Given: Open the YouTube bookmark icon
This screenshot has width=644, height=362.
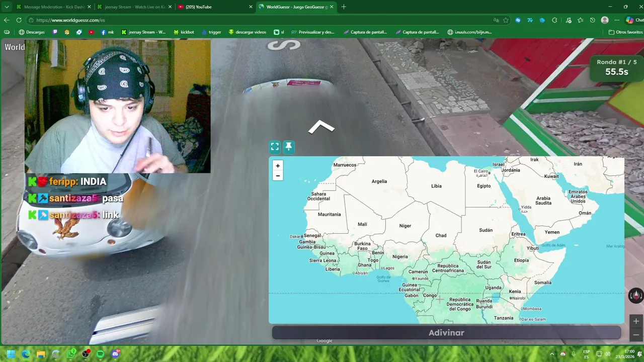Looking at the screenshot, I should coord(91,32).
